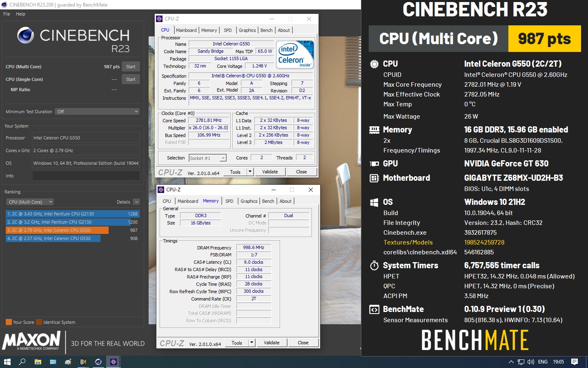
Task: Switch to SPD tab in lower CPU-Z window
Action: coord(229,201)
